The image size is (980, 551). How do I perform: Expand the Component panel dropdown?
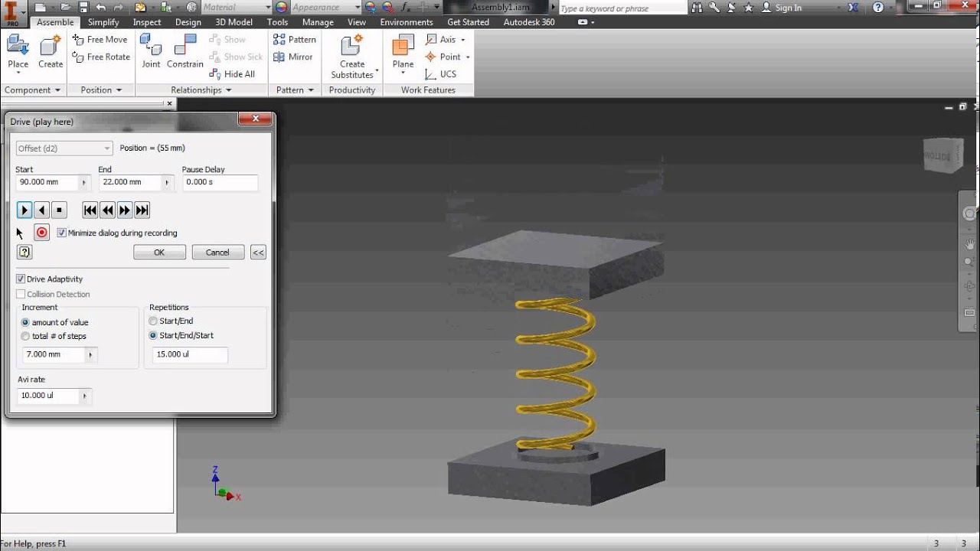point(57,90)
